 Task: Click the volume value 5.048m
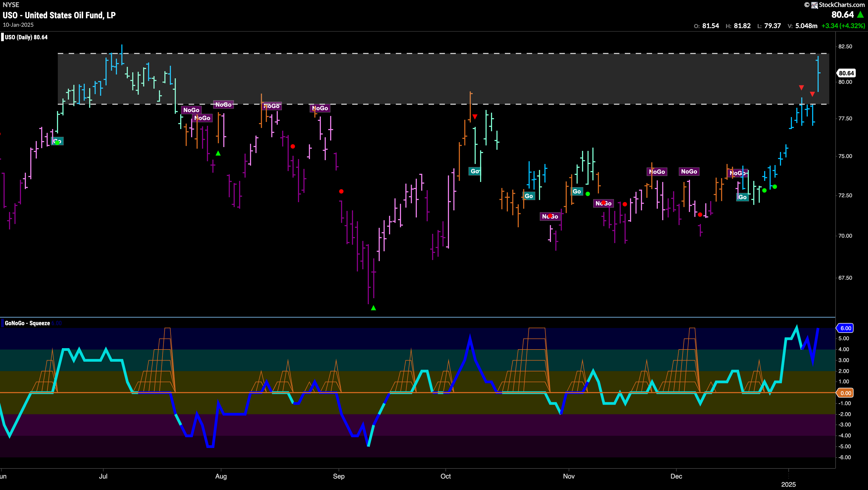click(806, 26)
